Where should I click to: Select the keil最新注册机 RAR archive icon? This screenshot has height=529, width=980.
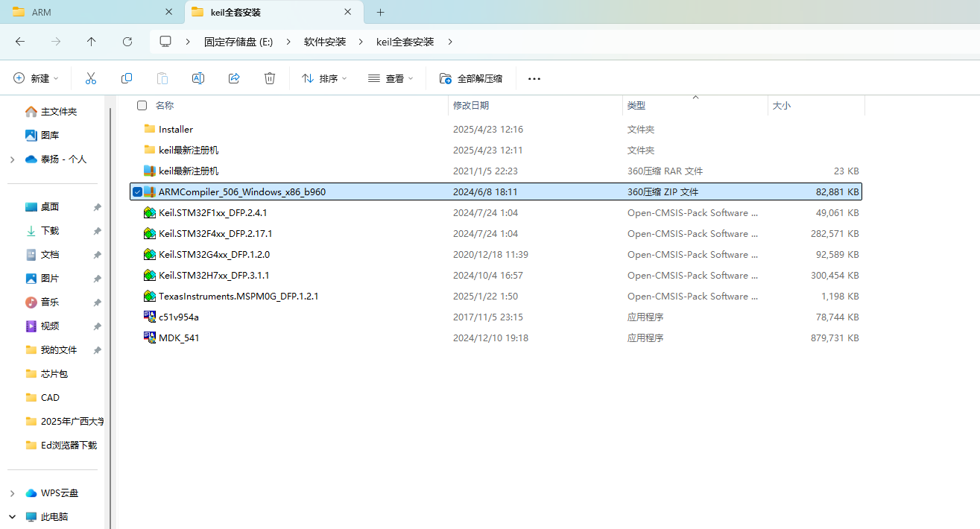149,171
